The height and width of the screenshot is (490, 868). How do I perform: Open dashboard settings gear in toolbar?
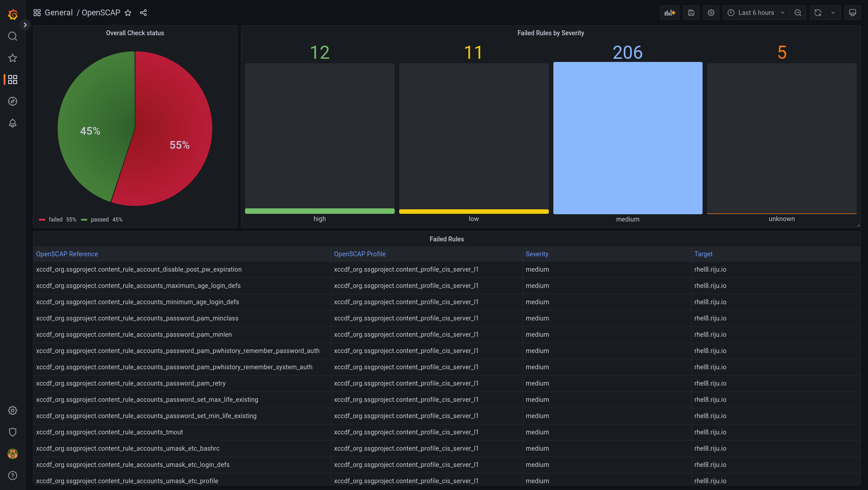pos(711,13)
